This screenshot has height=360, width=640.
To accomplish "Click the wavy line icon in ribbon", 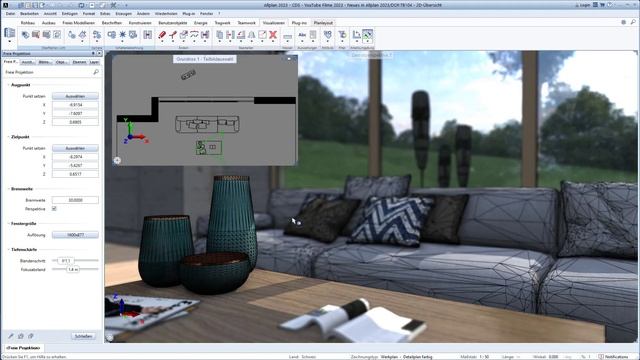I will tap(194, 35).
